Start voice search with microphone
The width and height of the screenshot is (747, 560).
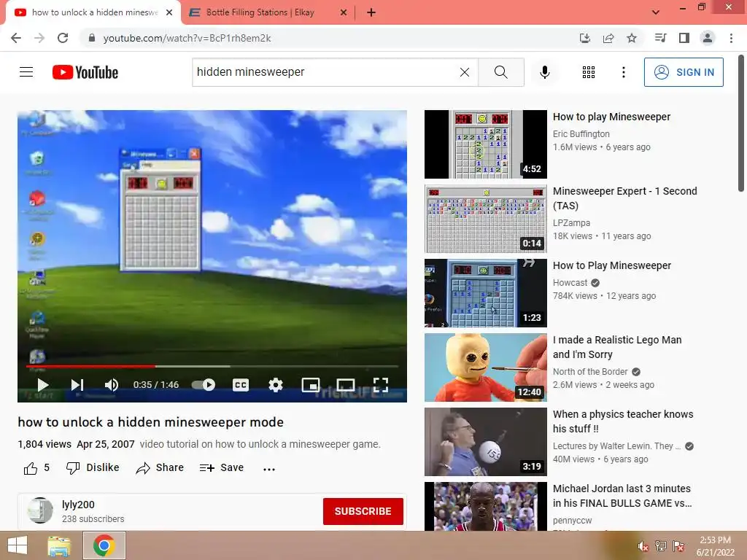[x=545, y=72]
